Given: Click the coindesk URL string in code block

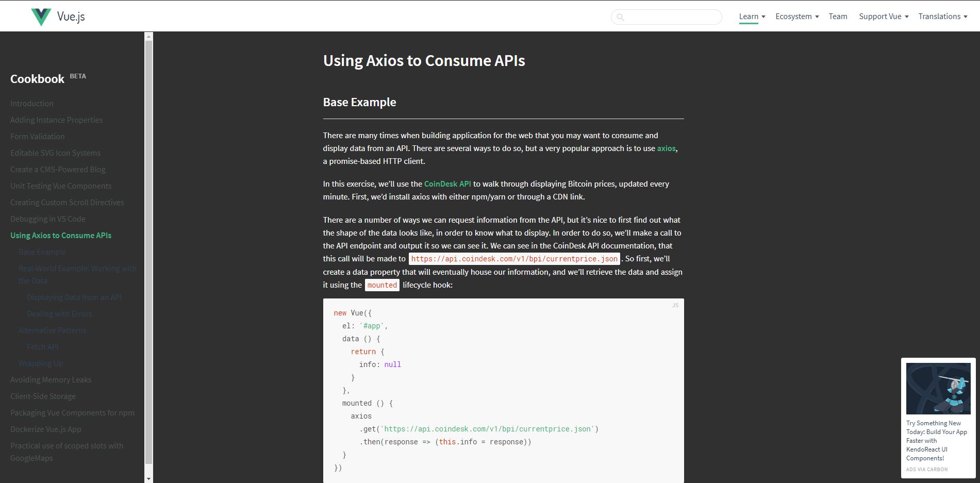Looking at the screenshot, I should tap(488, 429).
